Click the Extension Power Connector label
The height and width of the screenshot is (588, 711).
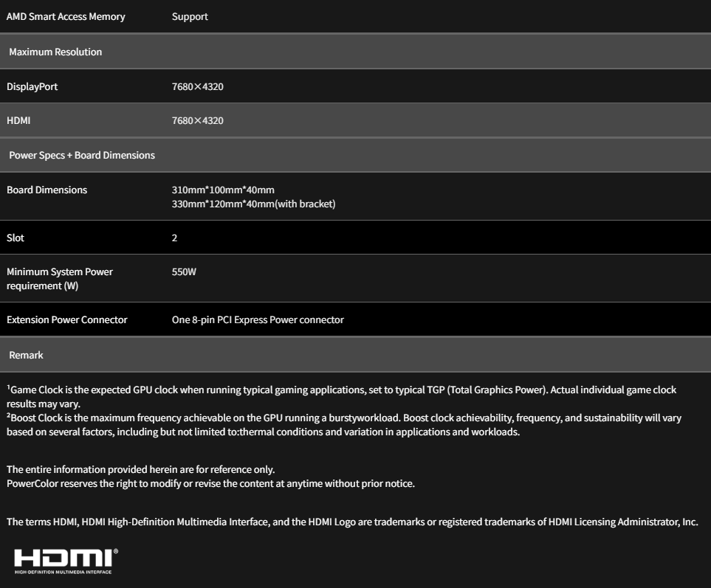tap(66, 320)
